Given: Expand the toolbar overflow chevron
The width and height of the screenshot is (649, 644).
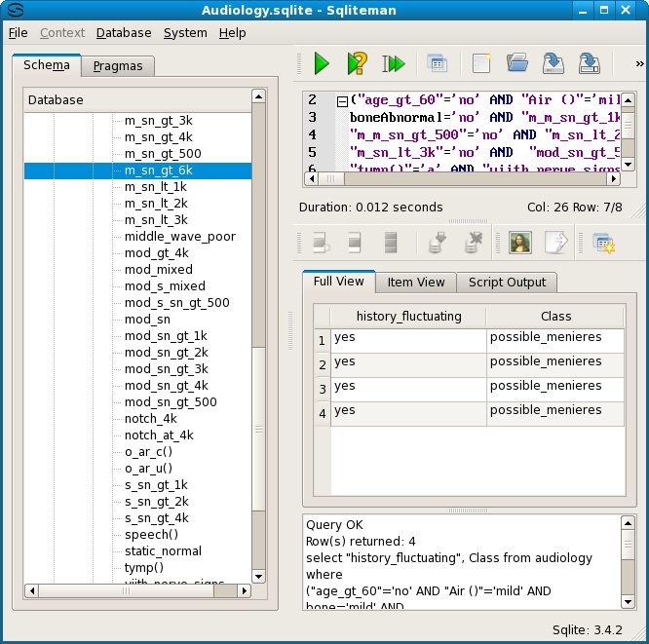Looking at the screenshot, I should [638, 64].
